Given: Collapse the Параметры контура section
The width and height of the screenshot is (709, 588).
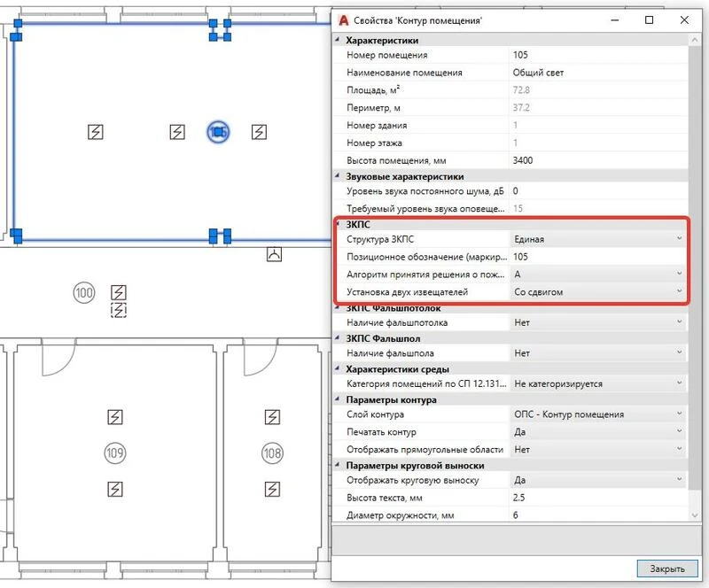Looking at the screenshot, I should pos(338,399).
